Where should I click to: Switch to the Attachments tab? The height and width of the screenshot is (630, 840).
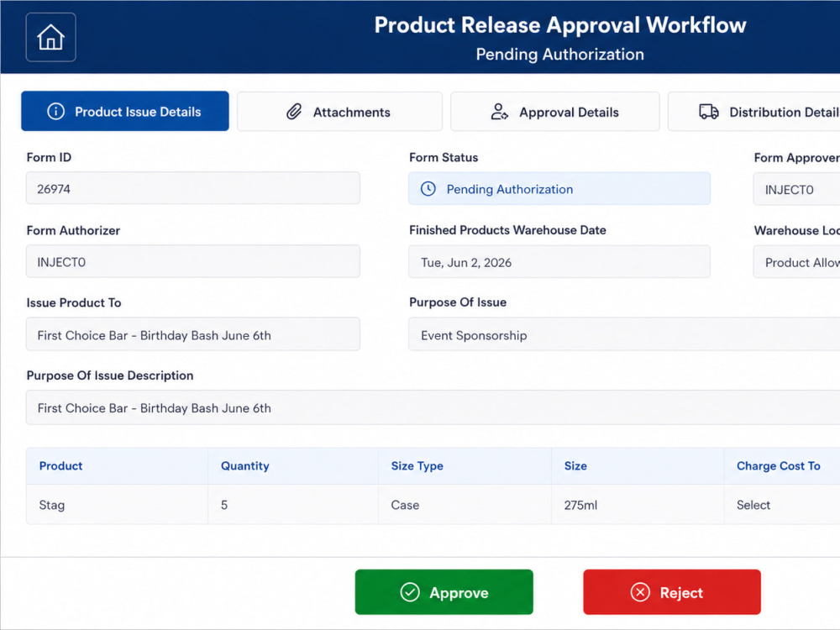[x=339, y=112]
